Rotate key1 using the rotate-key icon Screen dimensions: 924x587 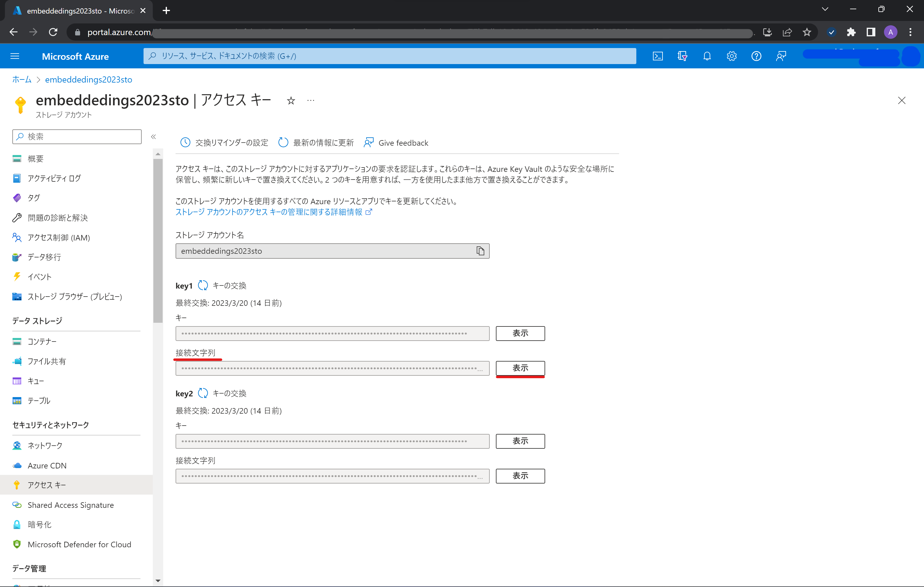pyautogui.click(x=203, y=285)
